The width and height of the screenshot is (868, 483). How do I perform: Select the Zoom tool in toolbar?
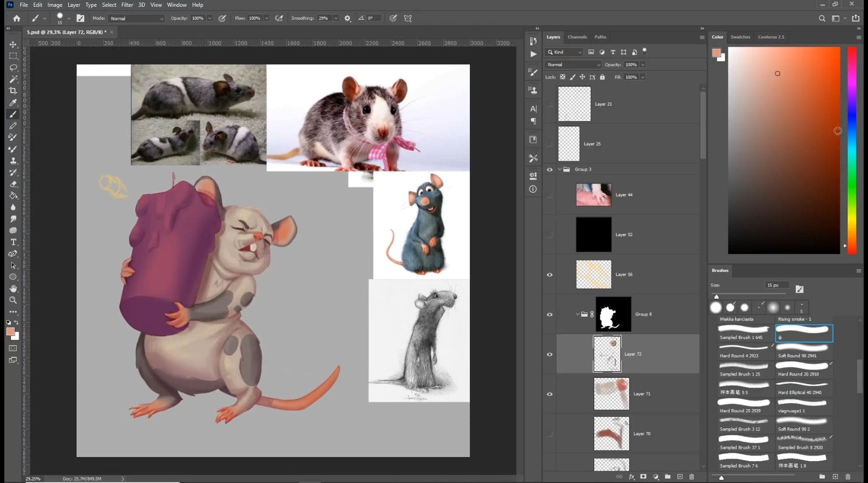[13, 300]
